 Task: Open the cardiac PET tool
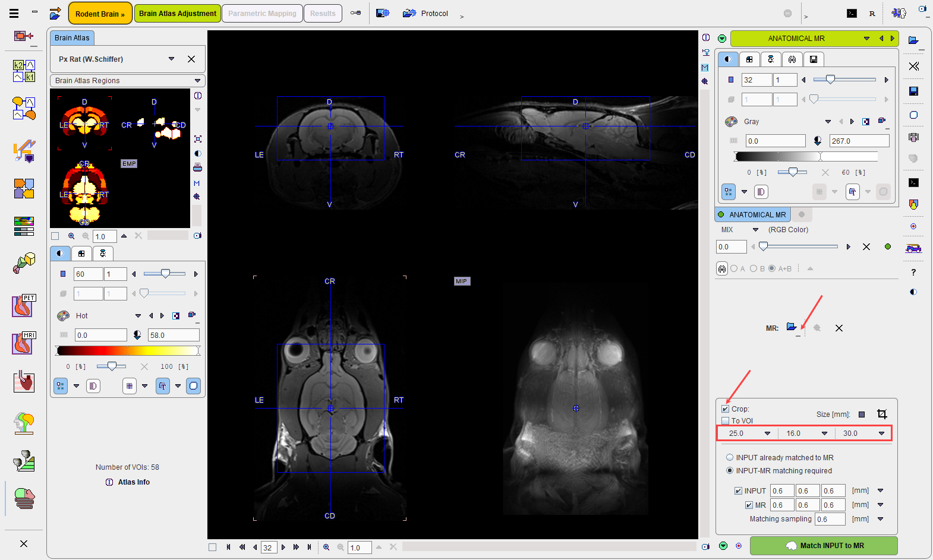(24, 305)
